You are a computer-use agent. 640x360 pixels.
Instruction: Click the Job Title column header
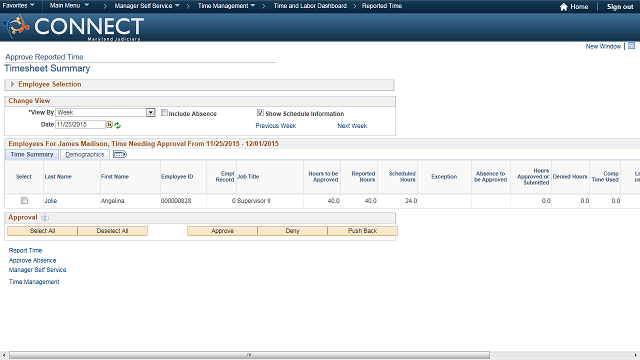(x=248, y=176)
